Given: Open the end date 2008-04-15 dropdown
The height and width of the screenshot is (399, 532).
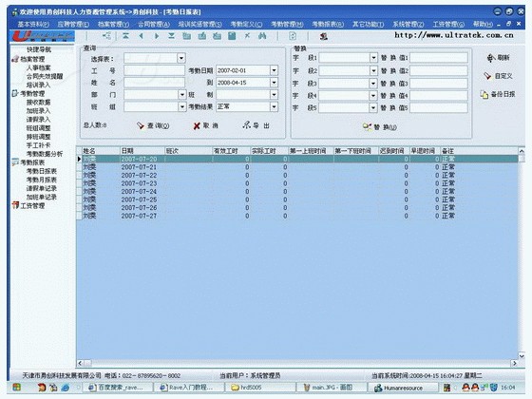Looking at the screenshot, I should point(274,83).
